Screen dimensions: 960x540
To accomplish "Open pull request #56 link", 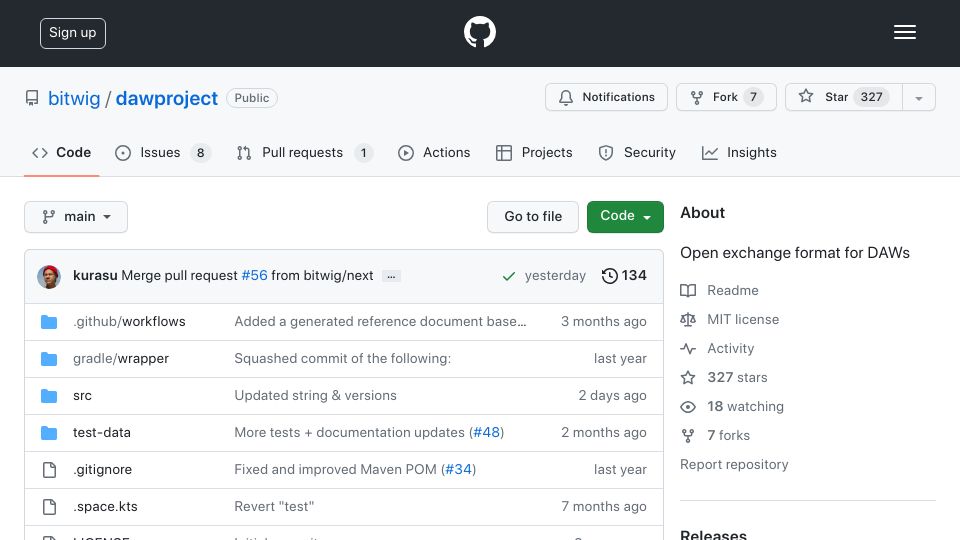I will coord(255,276).
